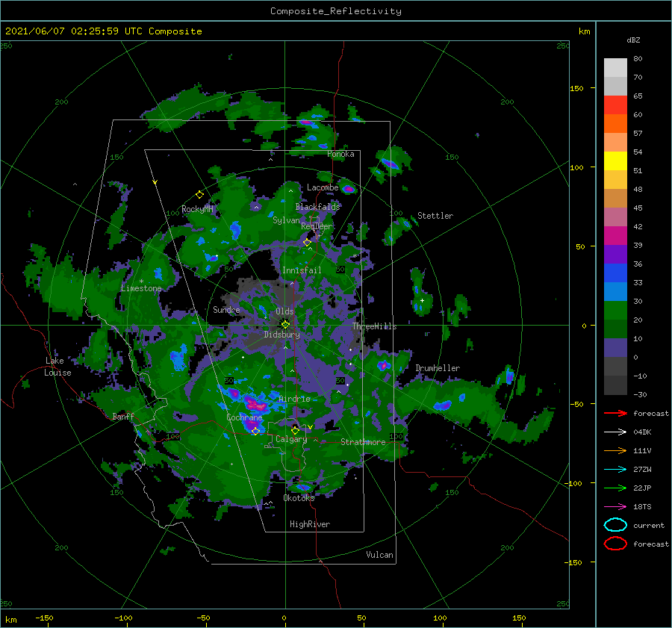The height and width of the screenshot is (628, 672).
Task: Click the Sundre town label
Action: (x=226, y=309)
